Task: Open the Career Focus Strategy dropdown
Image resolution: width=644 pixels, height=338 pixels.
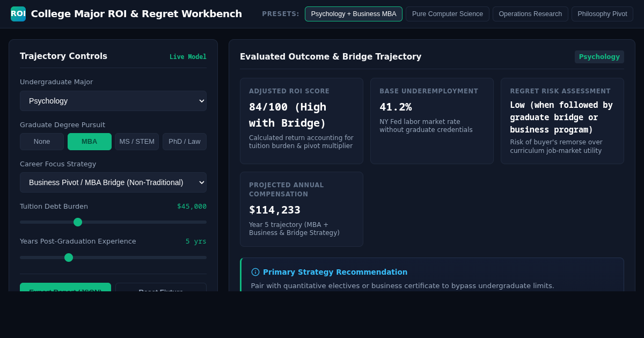Action: [113, 182]
